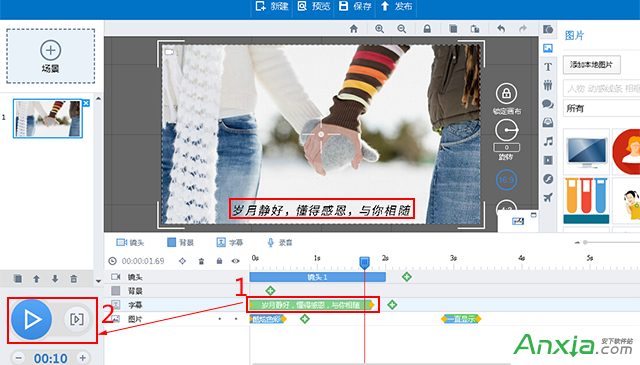Toggle the 16:9 aspect ratio button

pyautogui.click(x=506, y=180)
